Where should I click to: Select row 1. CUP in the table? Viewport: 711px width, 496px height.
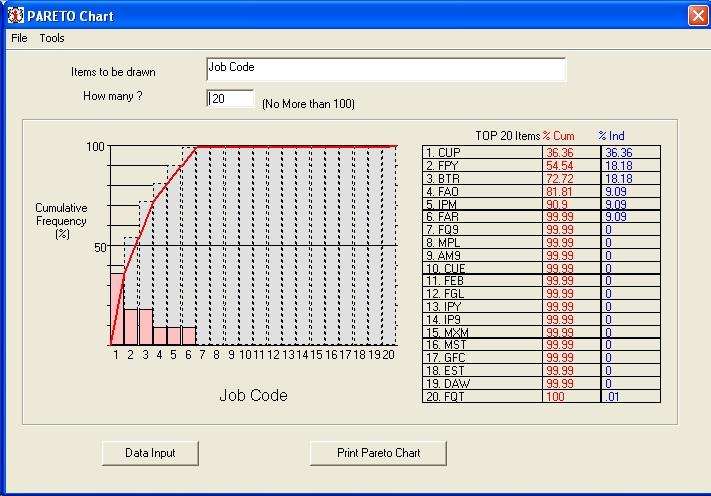[541, 152]
